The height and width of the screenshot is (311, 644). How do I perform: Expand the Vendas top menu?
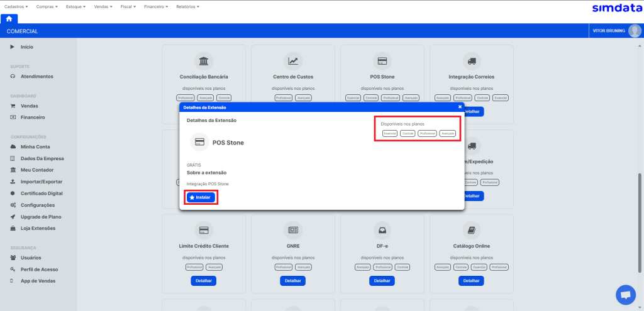tap(103, 7)
